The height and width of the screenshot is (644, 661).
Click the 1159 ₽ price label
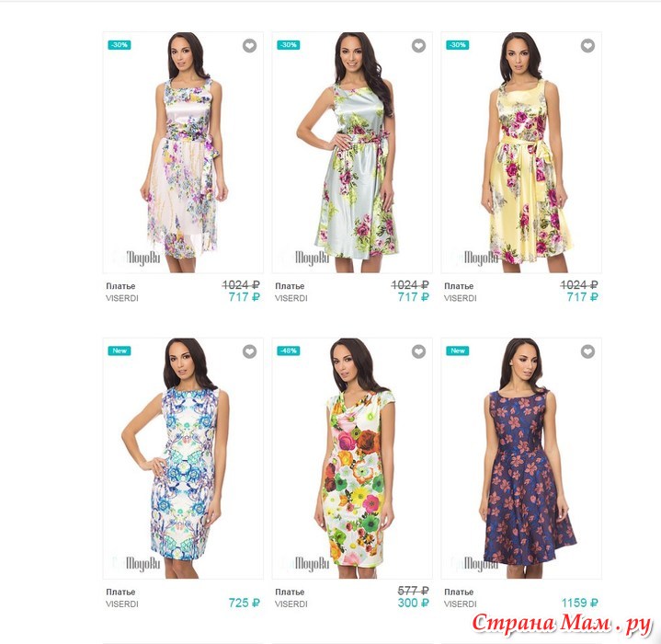(x=580, y=604)
